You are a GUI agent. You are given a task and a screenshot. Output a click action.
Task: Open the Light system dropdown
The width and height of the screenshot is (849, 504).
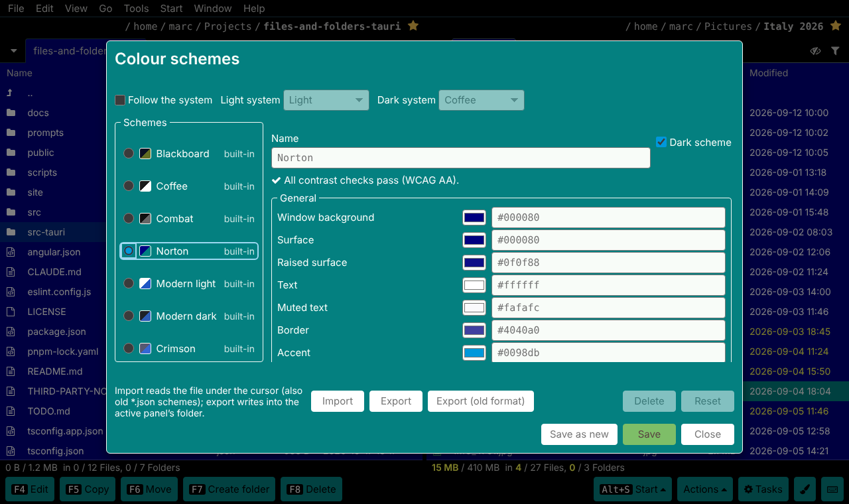point(326,100)
